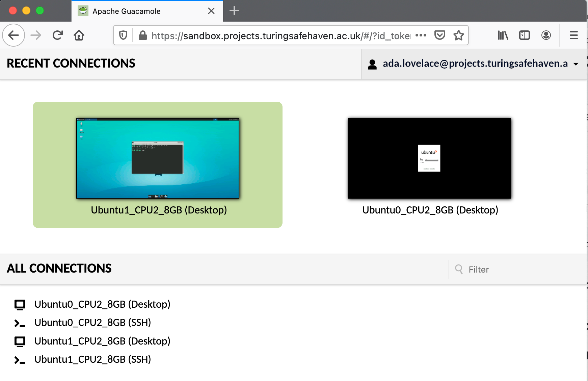
Task: Click terminal icon for Ubuntu1_CPU2_8GB (SSH)
Action: (x=20, y=360)
